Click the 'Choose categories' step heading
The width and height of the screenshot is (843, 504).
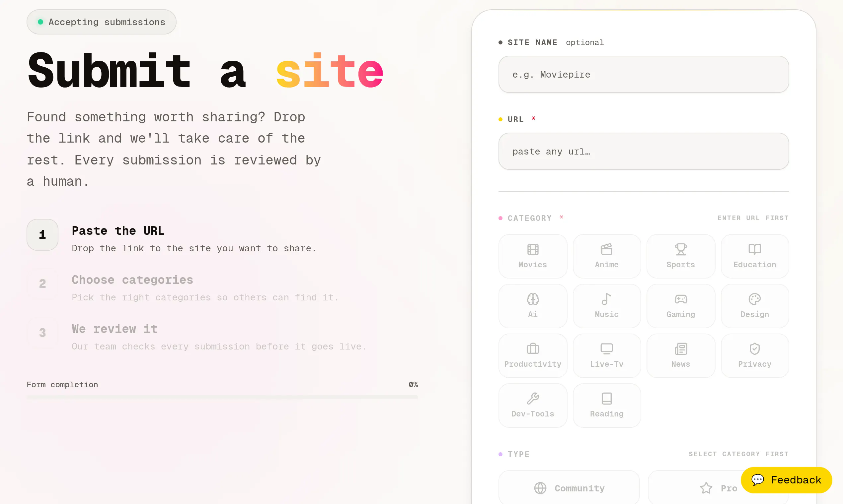click(x=132, y=280)
